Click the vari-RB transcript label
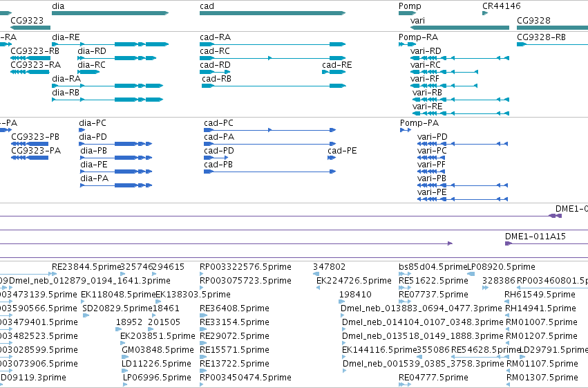Image resolution: width=588 pixels, height=388 pixels. click(x=427, y=93)
